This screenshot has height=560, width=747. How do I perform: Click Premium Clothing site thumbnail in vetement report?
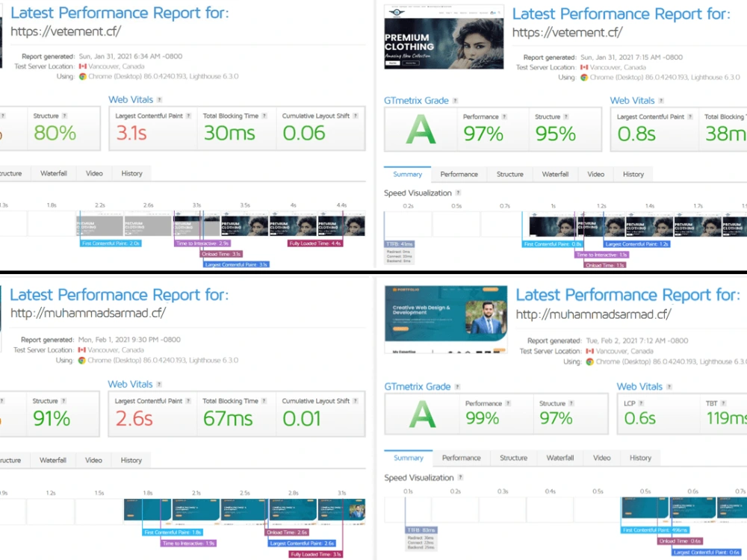[x=444, y=37]
